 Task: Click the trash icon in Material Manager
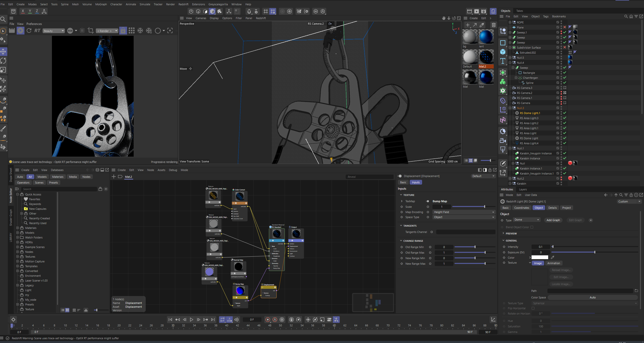pos(493,25)
